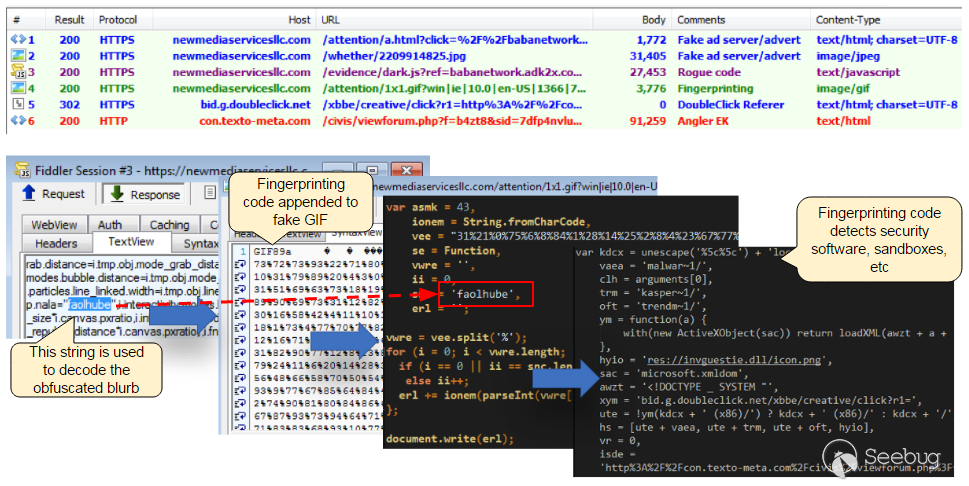Open the Syntax tab in Session #3
This screenshot has height=486, width=969.
click(x=195, y=244)
